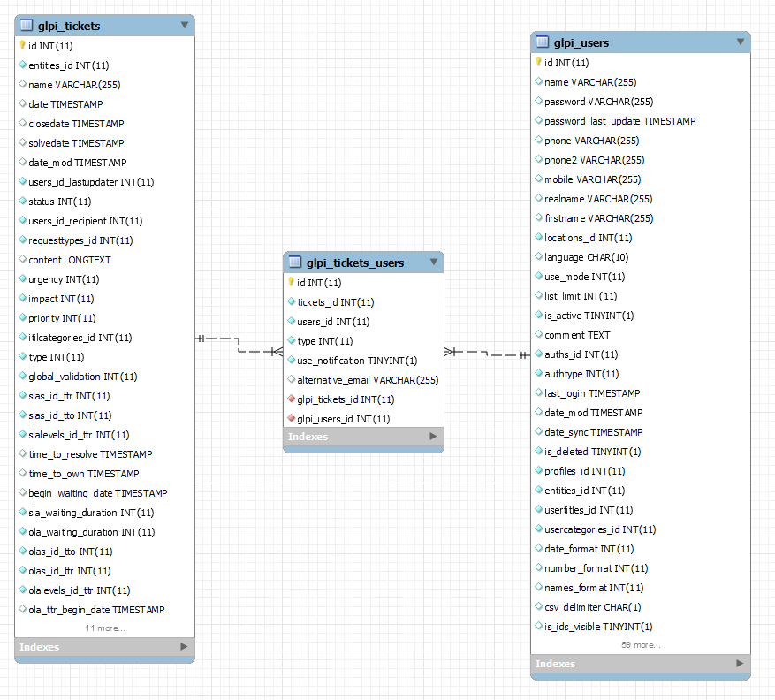
Task: Select 'begin_waiting_date TIMESTAMP' column
Action: 98,493
